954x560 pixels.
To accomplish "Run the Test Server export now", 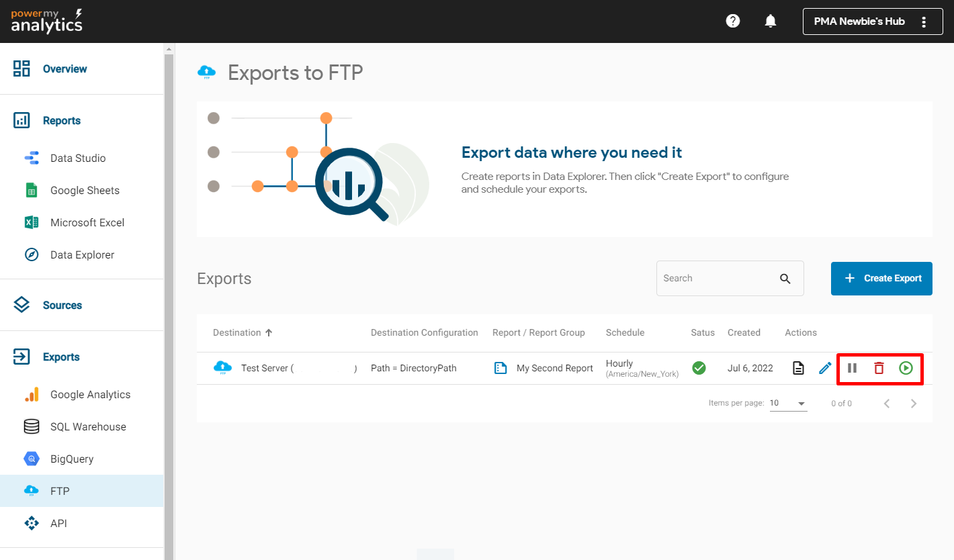I will (x=906, y=368).
